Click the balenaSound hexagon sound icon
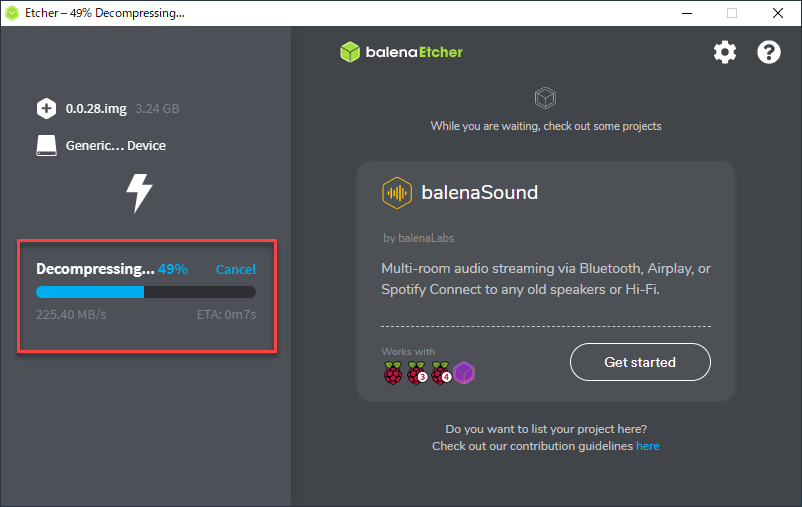The height and width of the screenshot is (507, 802). pyautogui.click(x=397, y=193)
